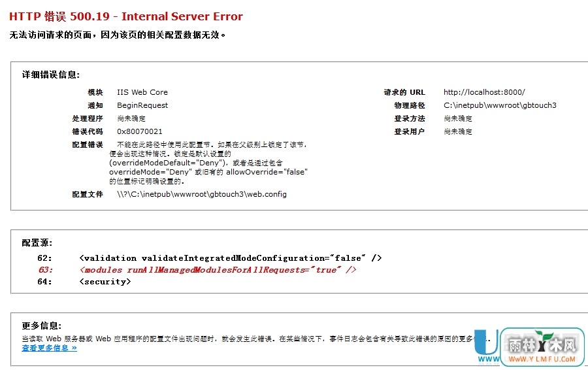Select the config file path ending in web.config
Image resolution: width=588 pixels, height=370 pixels.
[202, 194]
